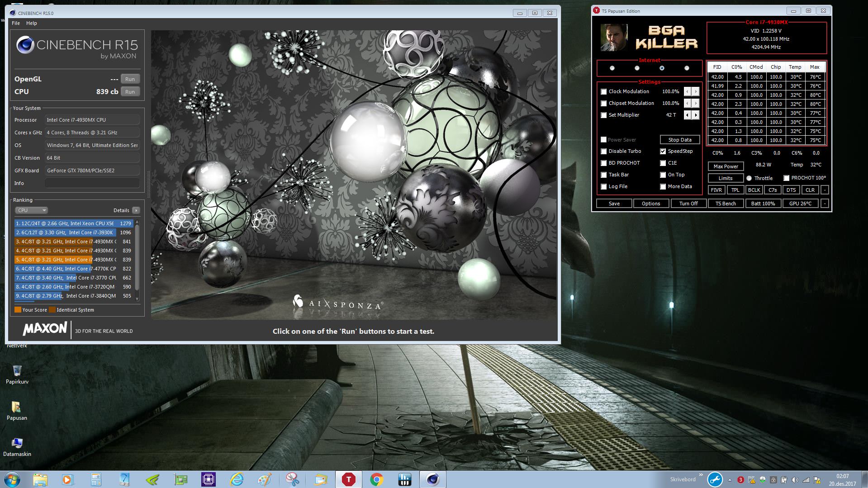The height and width of the screenshot is (488, 868).
Task: Tick the On Top checkbox
Action: (x=663, y=175)
